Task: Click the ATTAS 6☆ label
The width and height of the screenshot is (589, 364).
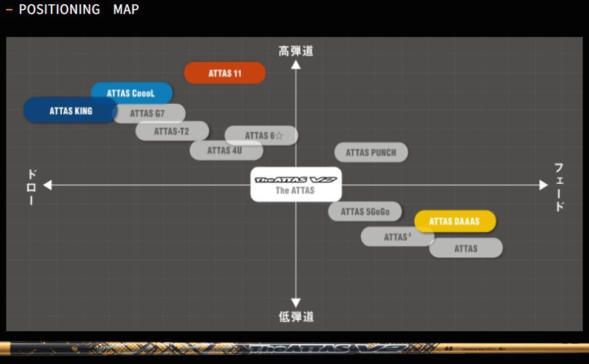Action: point(262,135)
